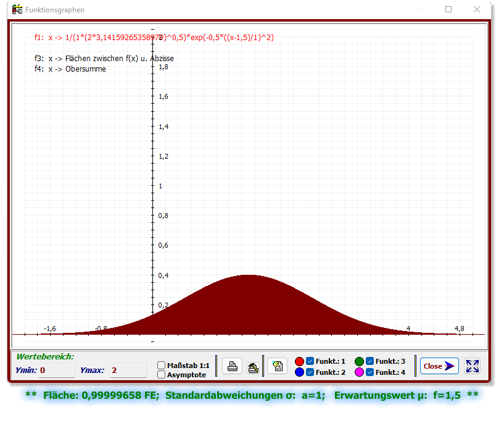
Task: Disable the Funkt.: 1 checkbox
Action: (x=309, y=361)
